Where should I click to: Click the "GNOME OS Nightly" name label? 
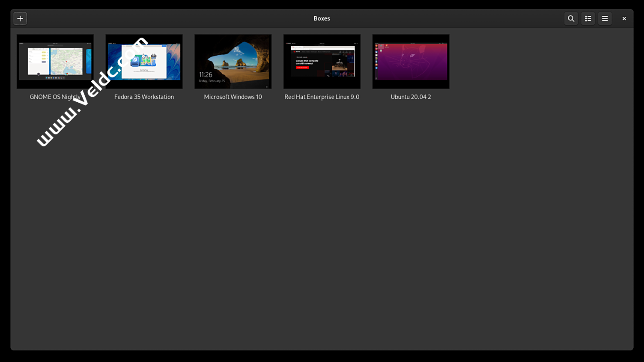click(55, 97)
